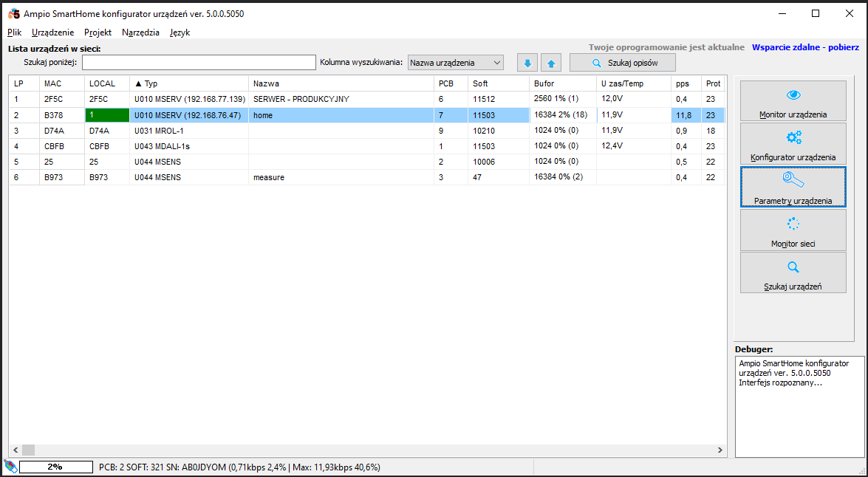The image size is (868, 477).
Task: Click Szukaj urządzeń magnifier button
Action: pyautogui.click(x=793, y=272)
